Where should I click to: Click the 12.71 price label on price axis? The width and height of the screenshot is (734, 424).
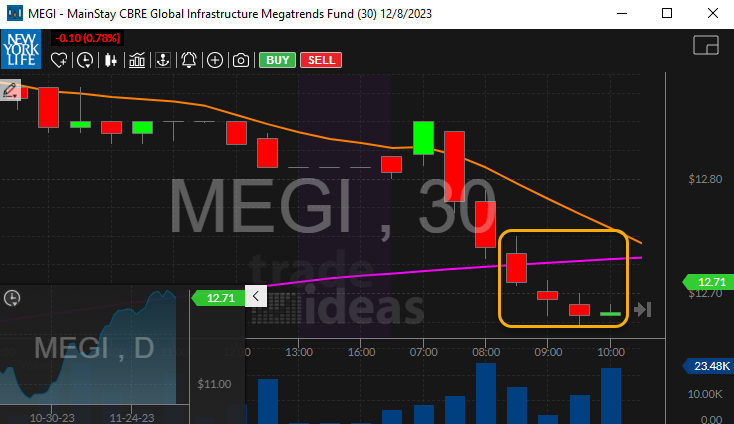pos(708,282)
